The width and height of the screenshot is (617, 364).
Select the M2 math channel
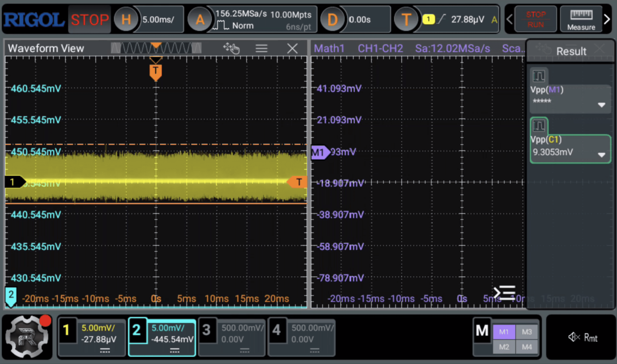pos(504,347)
